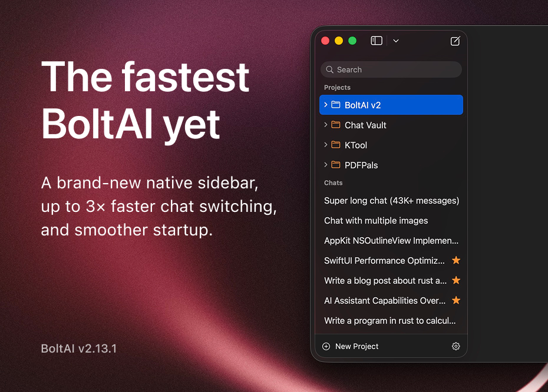Close the window with the red button
This screenshot has height=392, width=548.
tap(325, 41)
